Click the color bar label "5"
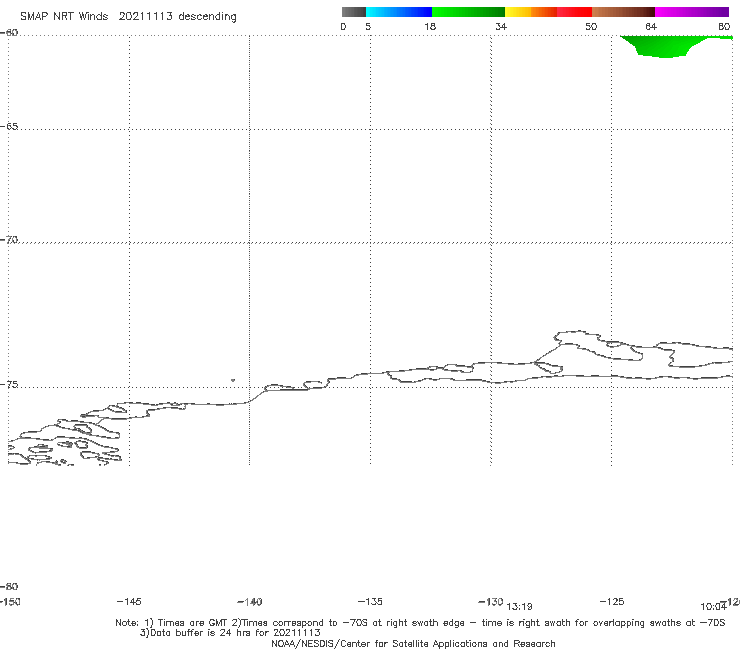Screen dimensions: 740x650 (x=368, y=27)
